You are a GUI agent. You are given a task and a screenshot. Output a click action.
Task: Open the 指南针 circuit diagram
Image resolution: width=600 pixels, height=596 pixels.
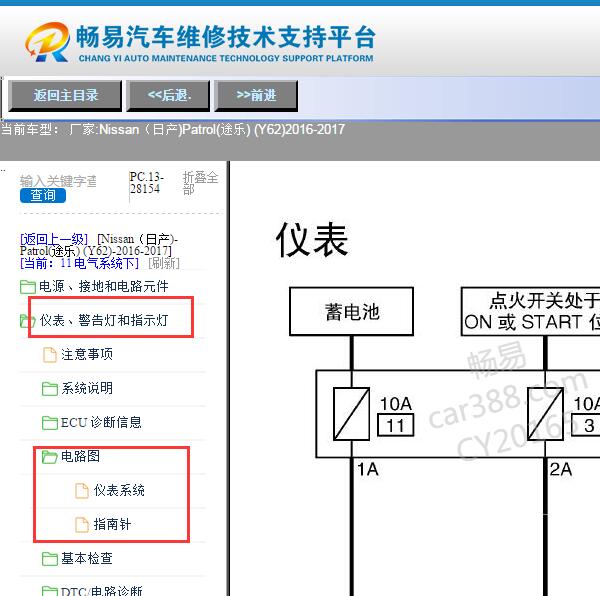(x=112, y=524)
